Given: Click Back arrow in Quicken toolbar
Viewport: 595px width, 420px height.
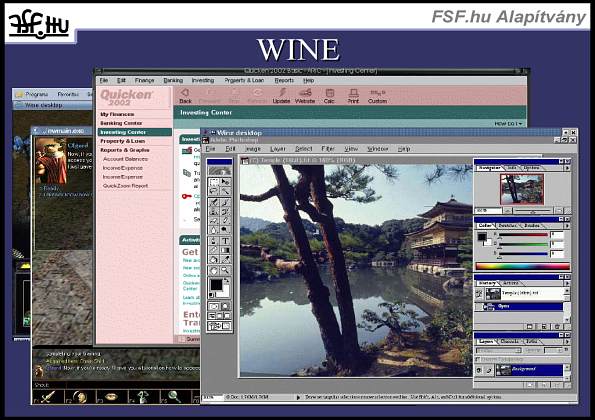Looking at the screenshot, I should click(185, 96).
